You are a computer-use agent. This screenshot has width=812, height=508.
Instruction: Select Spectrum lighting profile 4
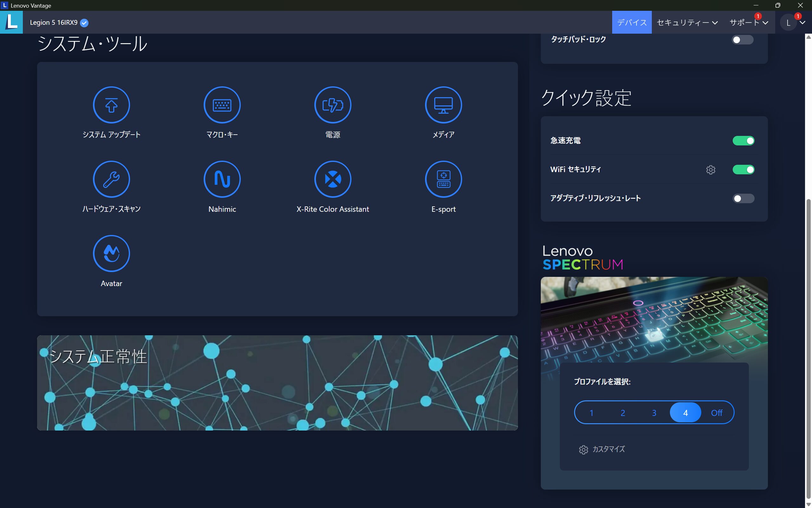685,412
